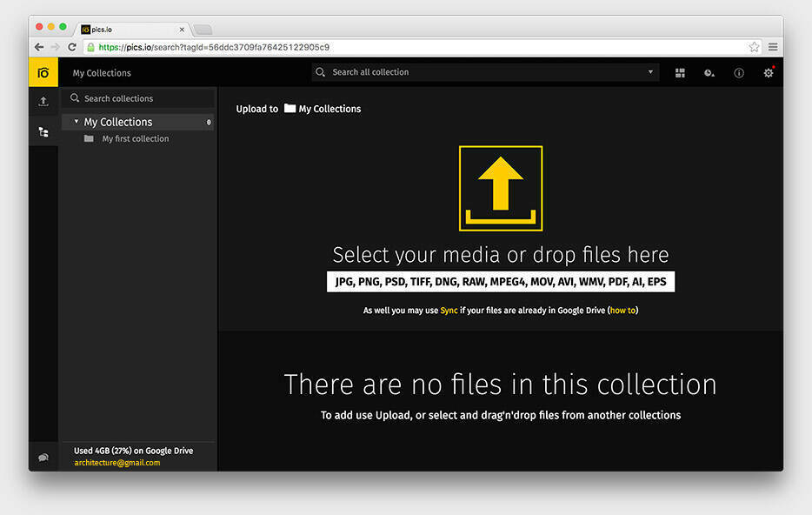Image resolution: width=812 pixels, height=515 pixels.
Task: Focus the Search collections field
Action: pyautogui.click(x=137, y=98)
